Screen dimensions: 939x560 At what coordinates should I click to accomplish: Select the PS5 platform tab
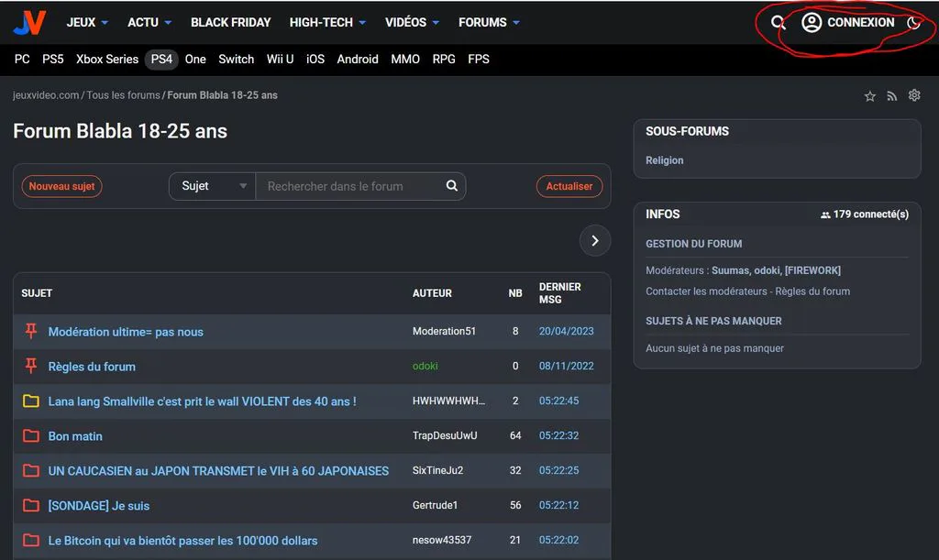click(52, 60)
